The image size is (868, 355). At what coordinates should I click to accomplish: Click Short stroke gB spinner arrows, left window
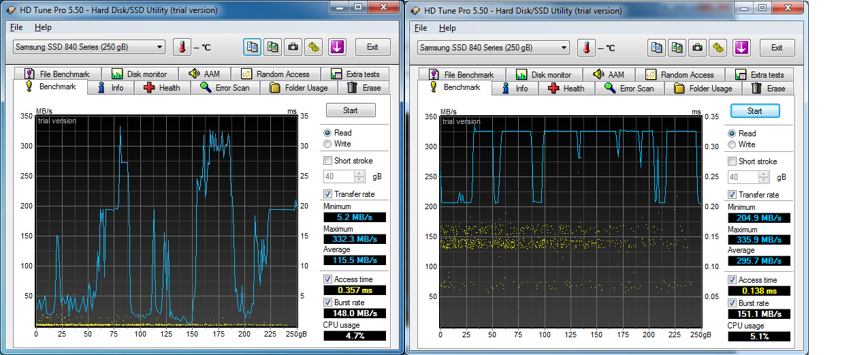[x=359, y=176]
